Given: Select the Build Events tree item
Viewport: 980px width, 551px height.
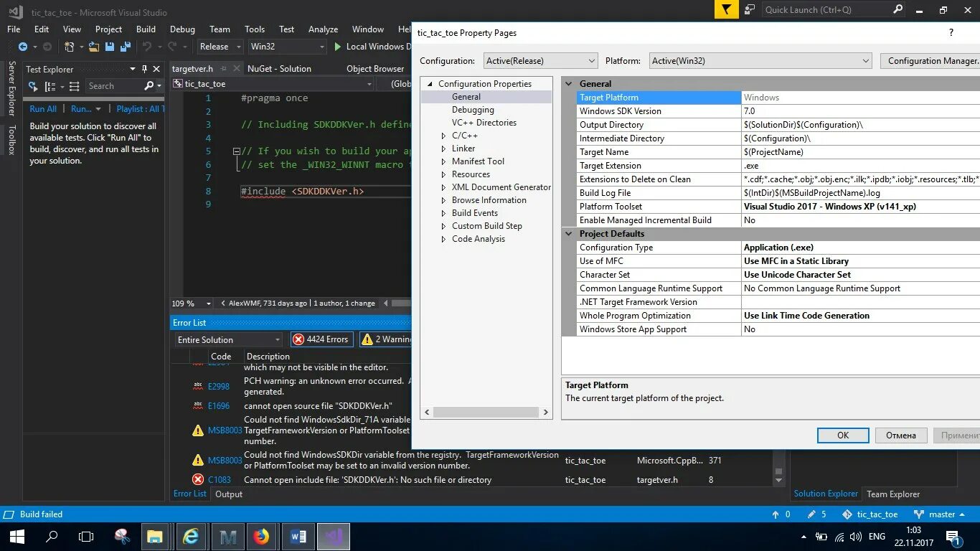Looking at the screenshot, I should [x=475, y=213].
